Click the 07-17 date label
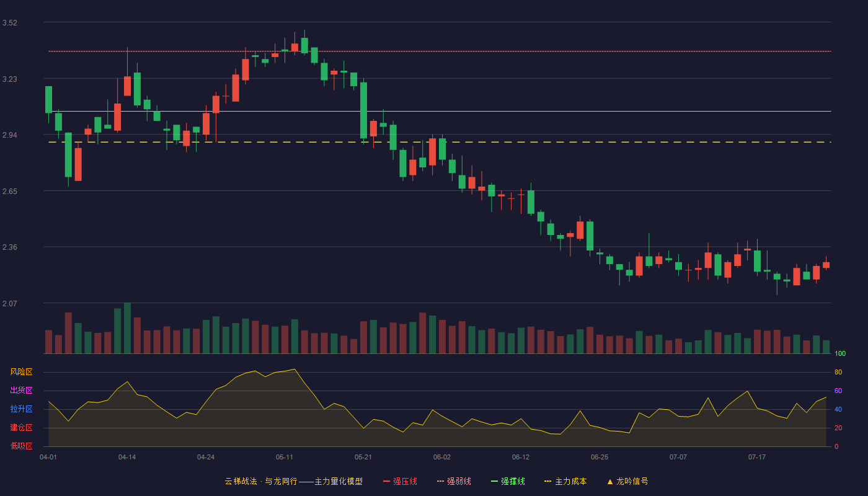This screenshot has width=868, height=496. (x=757, y=457)
